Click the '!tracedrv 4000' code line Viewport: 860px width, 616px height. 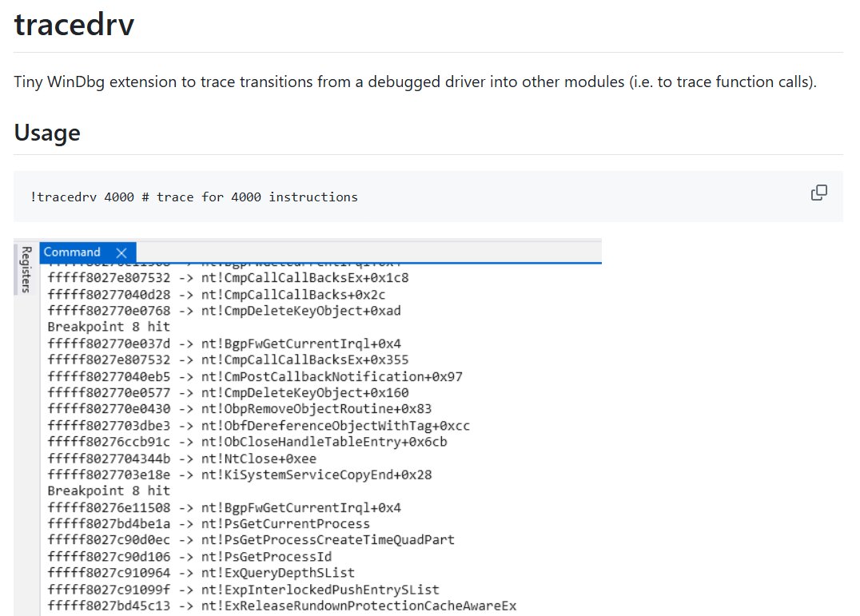pos(194,197)
